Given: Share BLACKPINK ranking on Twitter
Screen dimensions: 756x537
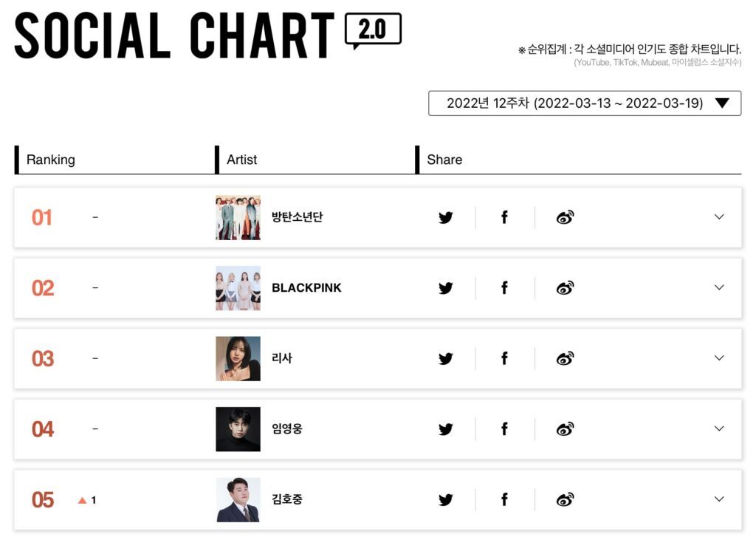Looking at the screenshot, I should coord(445,288).
